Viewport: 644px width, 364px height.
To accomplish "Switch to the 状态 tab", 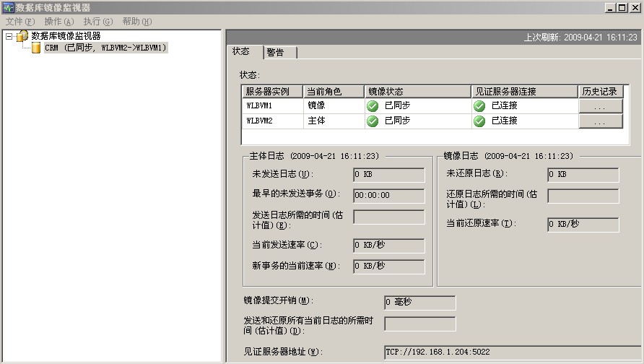I will click(x=241, y=51).
